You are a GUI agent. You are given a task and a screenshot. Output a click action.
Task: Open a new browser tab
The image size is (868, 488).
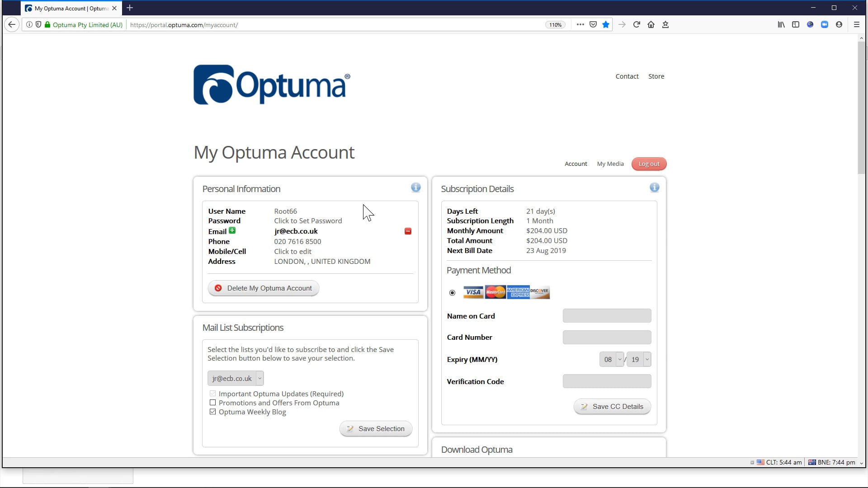[130, 8]
